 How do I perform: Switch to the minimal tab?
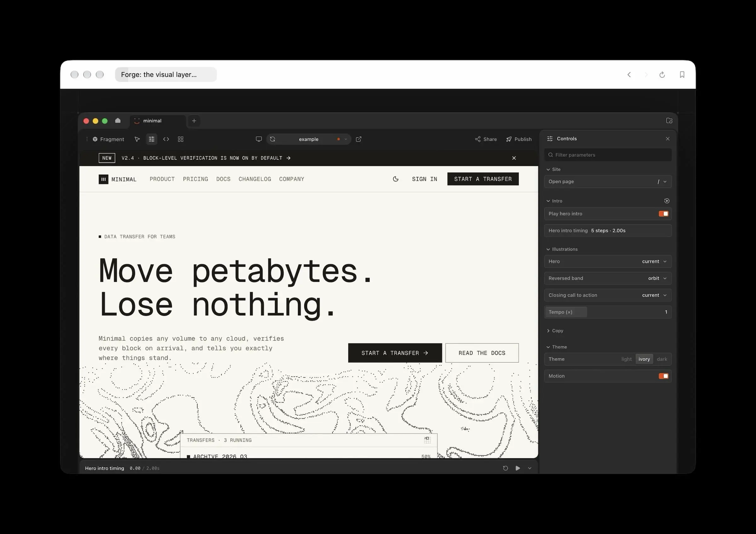(x=158, y=121)
